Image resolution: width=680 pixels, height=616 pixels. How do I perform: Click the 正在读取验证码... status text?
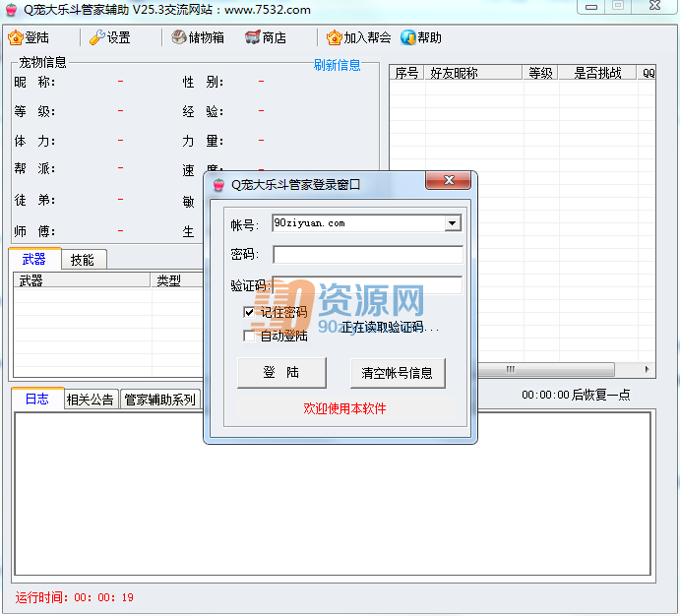click(x=390, y=327)
